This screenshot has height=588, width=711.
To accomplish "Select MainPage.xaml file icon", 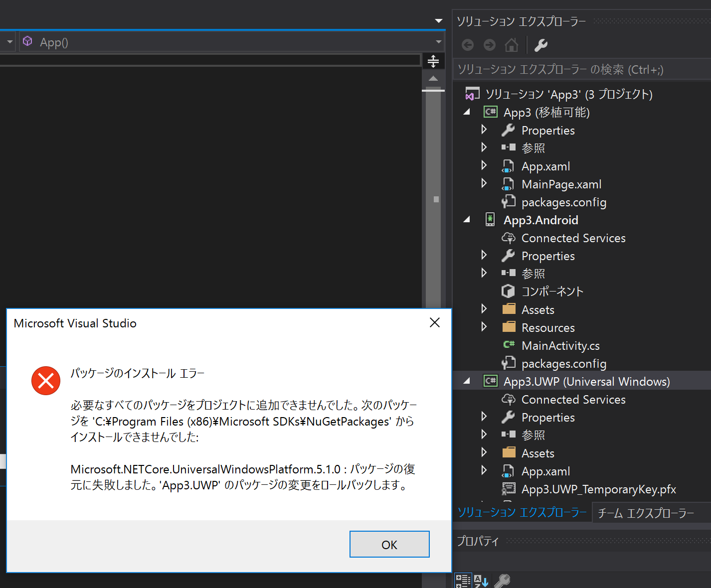I will (508, 184).
